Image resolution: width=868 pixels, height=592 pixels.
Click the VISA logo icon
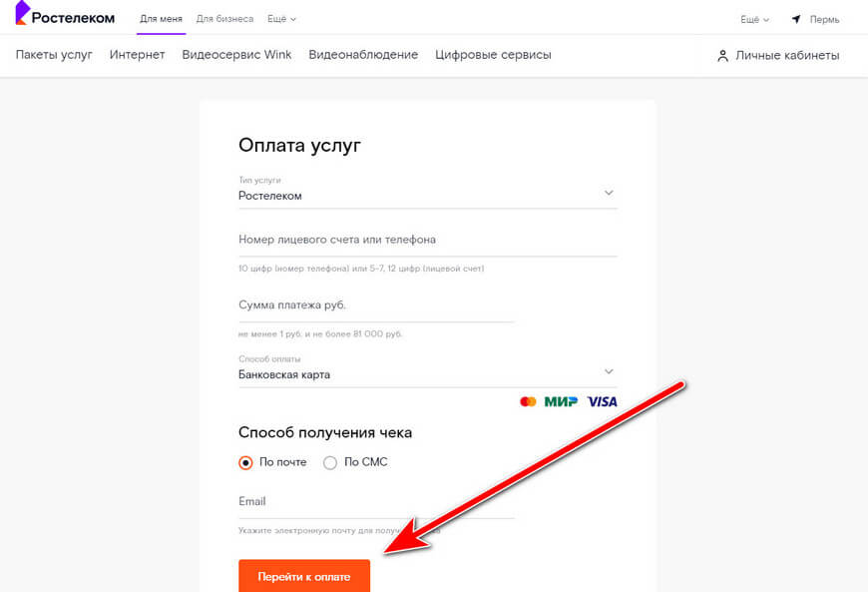point(603,401)
